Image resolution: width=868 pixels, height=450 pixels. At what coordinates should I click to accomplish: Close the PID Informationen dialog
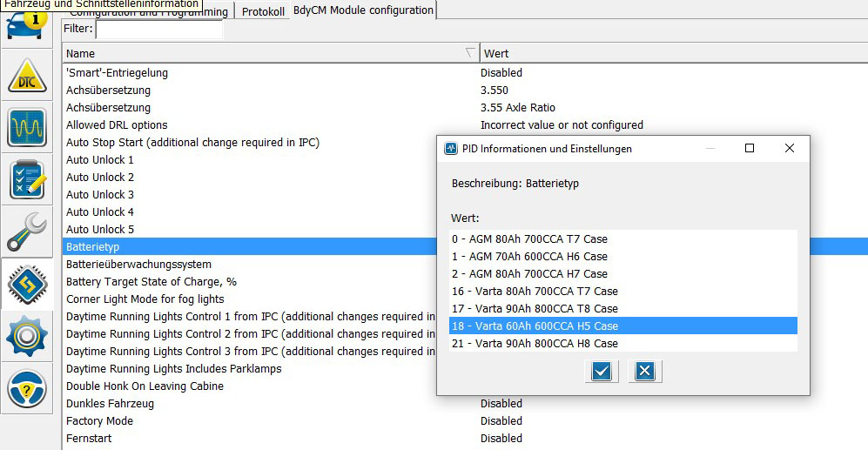click(x=790, y=148)
